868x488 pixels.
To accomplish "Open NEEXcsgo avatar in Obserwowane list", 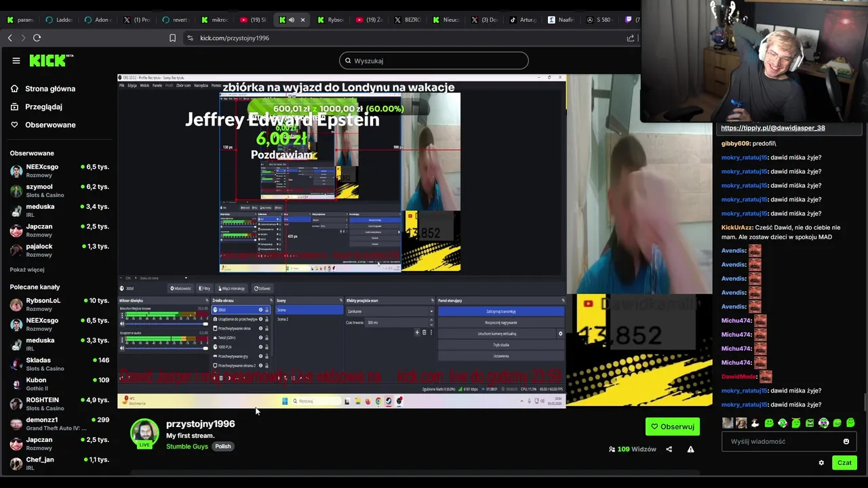I will tap(16, 171).
